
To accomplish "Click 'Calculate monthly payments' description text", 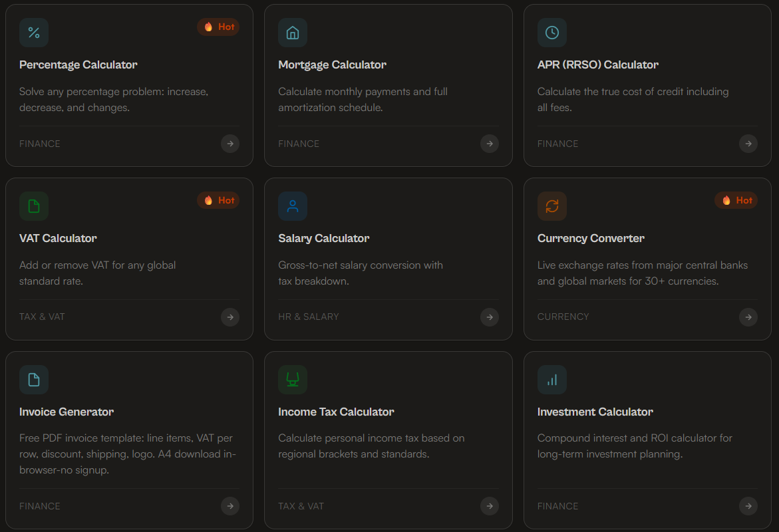I will 363,99.
